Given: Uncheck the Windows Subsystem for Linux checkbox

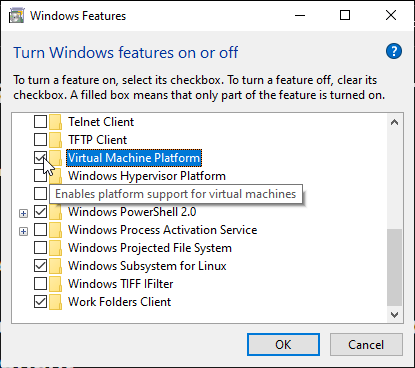Looking at the screenshot, I should point(40,266).
